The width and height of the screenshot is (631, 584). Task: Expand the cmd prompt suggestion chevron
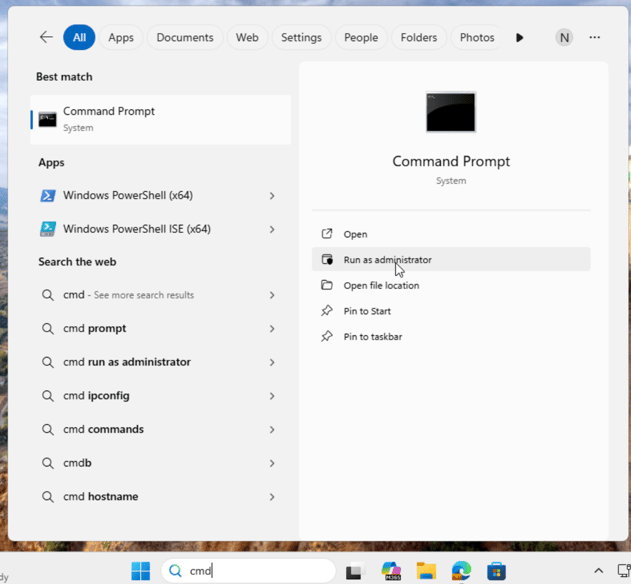(x=272, y=329)
